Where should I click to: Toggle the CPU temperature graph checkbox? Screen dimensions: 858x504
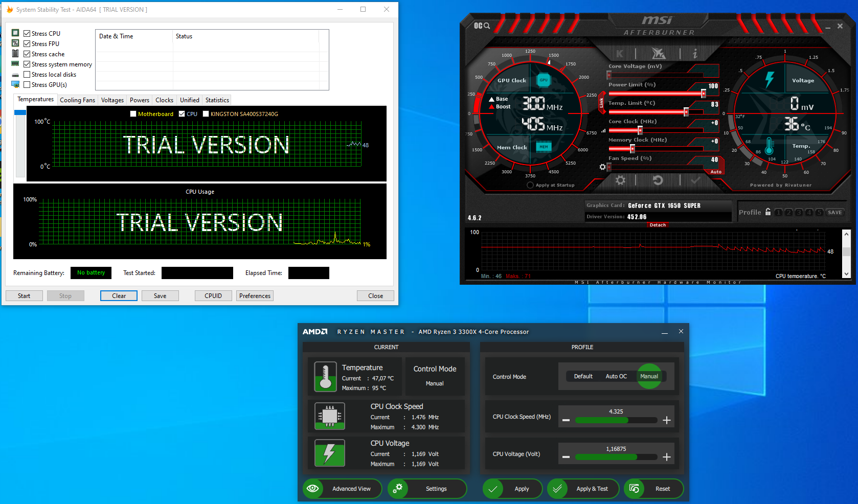pos(182,114)
